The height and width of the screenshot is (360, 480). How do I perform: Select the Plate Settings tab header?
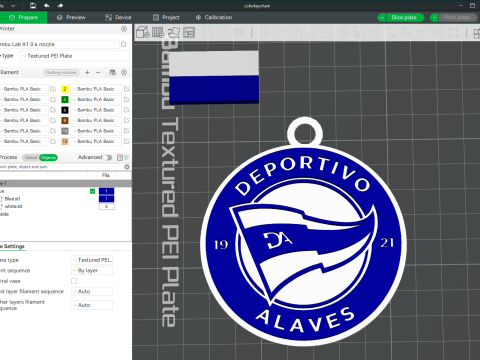pyautogui.click(x=12, y=246)
